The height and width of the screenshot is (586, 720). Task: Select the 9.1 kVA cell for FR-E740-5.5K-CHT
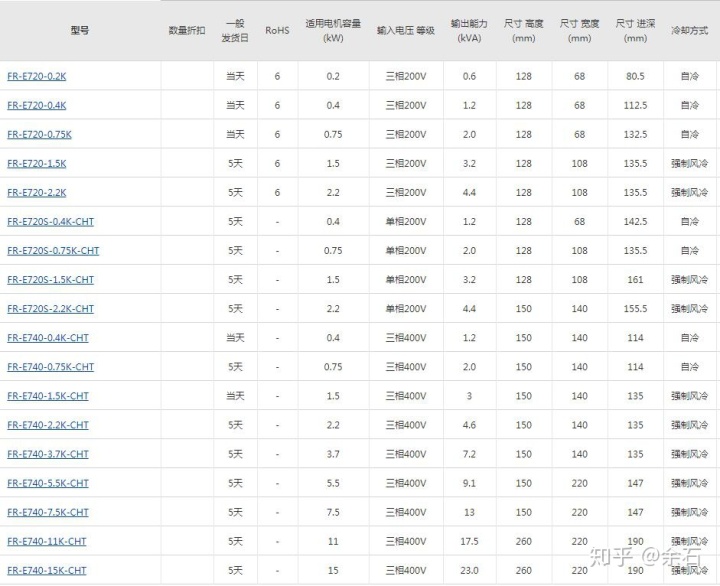(469, 483)
